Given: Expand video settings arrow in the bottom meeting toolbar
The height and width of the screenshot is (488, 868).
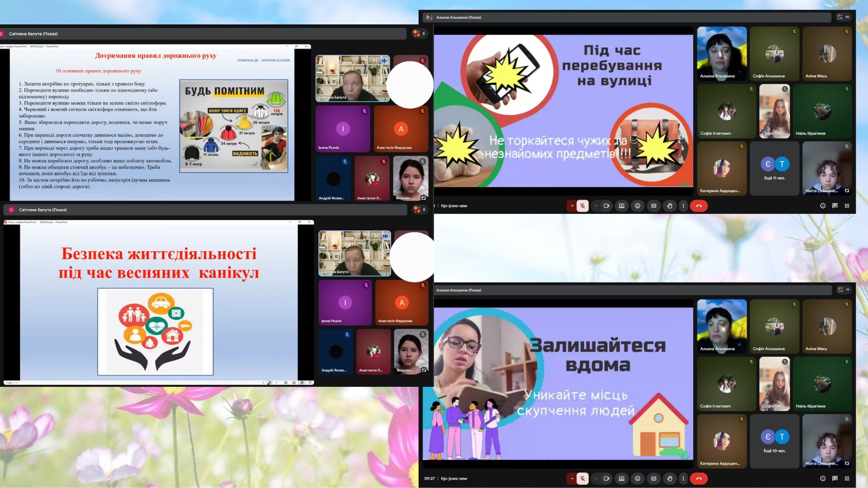Looking at the screenshot, I should click(596, 479).
